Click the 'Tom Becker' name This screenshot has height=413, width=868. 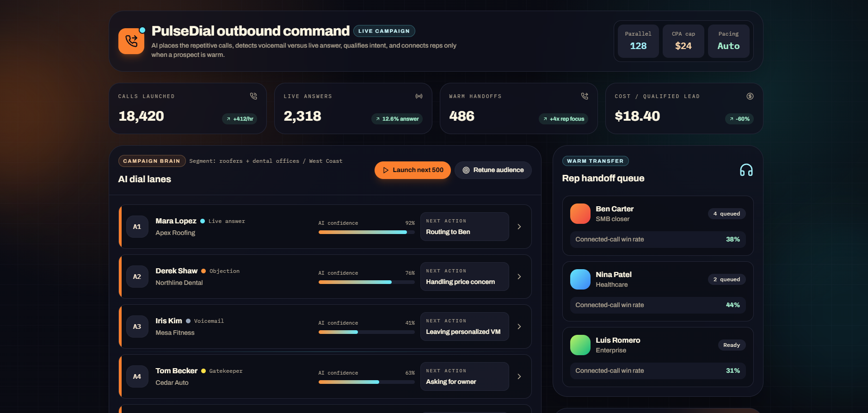(176, 371)
